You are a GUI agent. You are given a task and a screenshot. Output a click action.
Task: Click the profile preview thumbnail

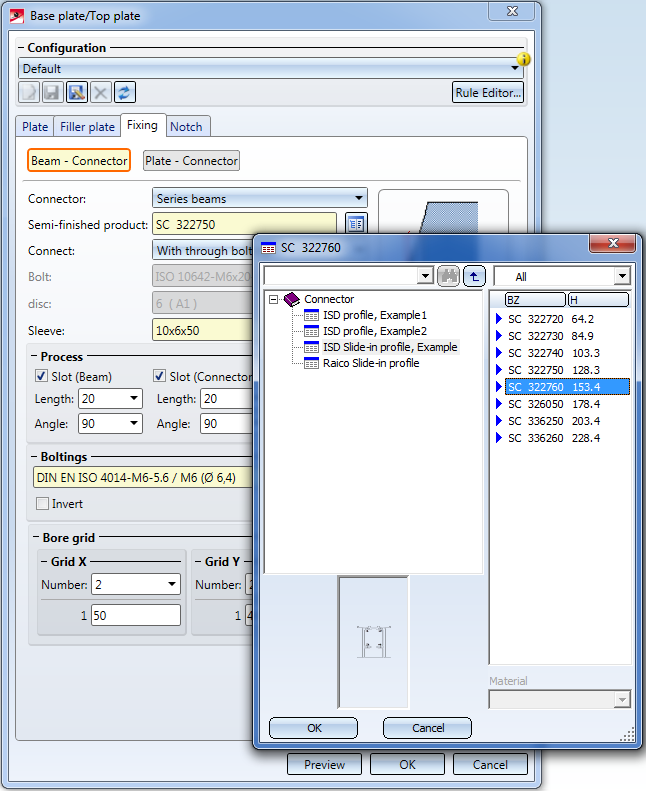pyautogui.click(x=374, y=642)
